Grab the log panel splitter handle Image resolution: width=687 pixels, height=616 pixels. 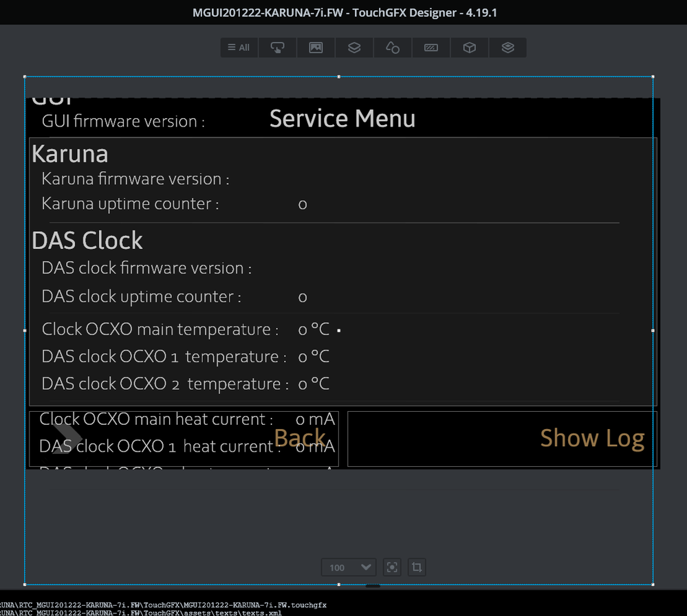click(x=373, y=586)
